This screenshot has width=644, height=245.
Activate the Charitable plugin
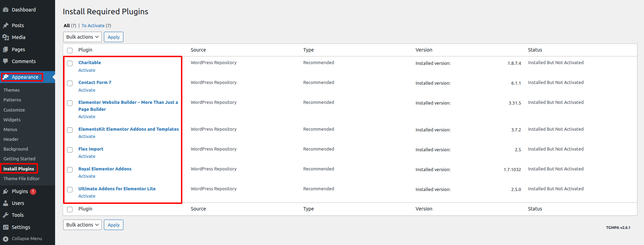(x=87, y=70)
